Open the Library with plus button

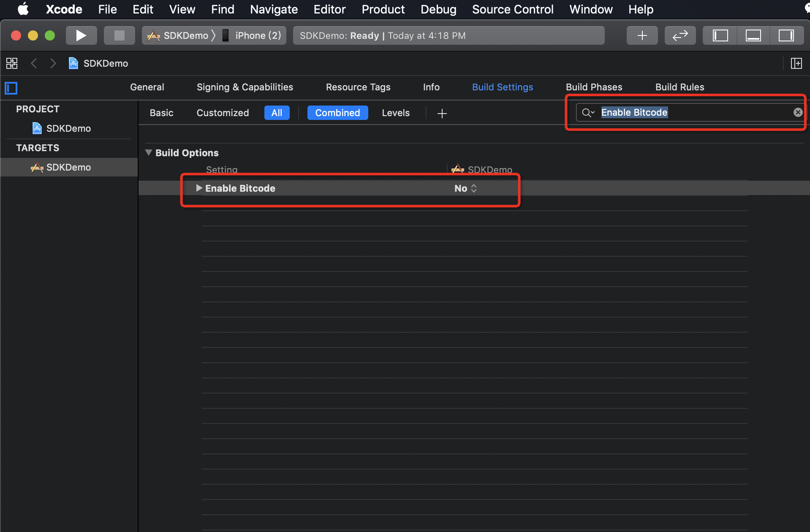(x=642, y=35)
